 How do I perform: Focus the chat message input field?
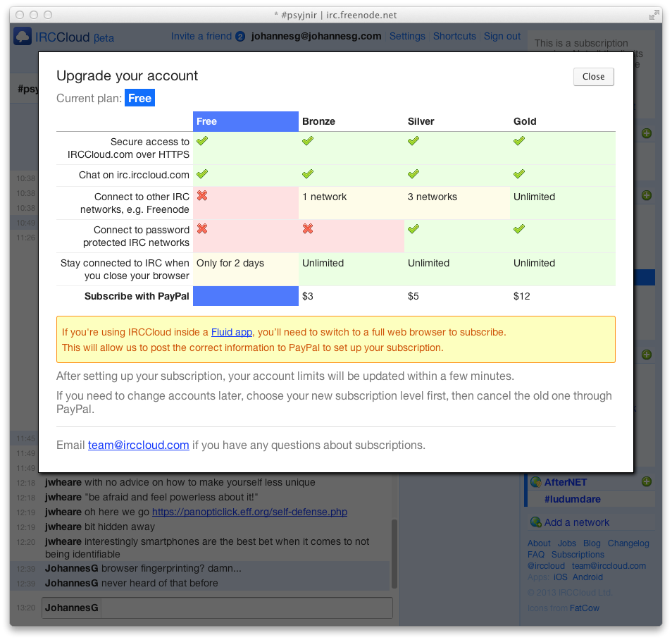click(x=247, y=608)
